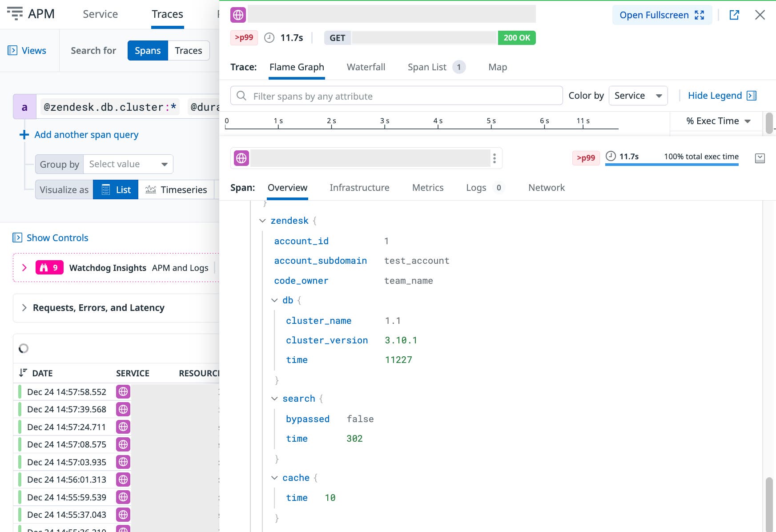
Task: Switch the search mode to Traces
Action: coord(188,50)
